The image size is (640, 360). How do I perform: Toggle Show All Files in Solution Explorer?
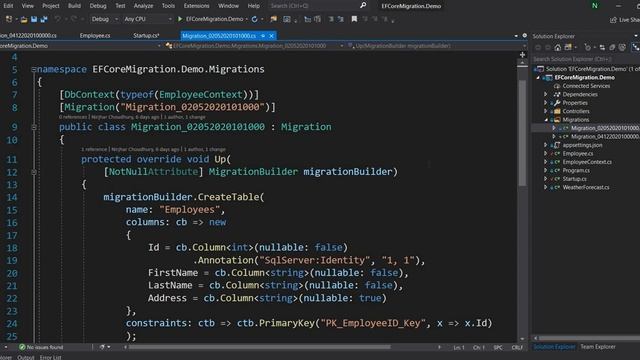pos(622,48)
